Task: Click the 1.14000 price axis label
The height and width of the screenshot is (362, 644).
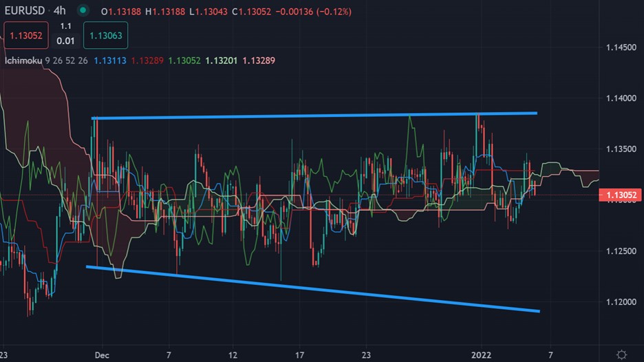Action: pos(621,98)
